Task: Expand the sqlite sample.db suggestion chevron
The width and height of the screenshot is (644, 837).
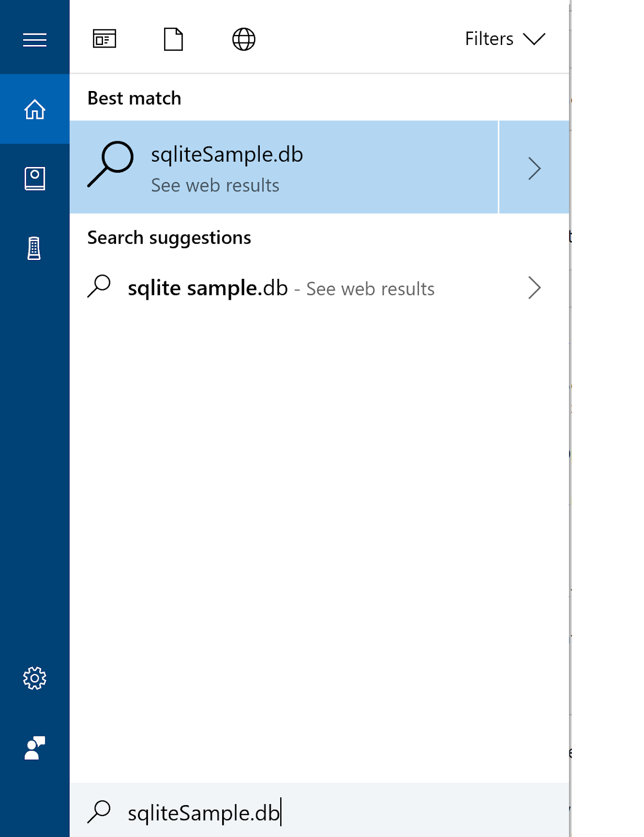Action: (x=534, y=288)
